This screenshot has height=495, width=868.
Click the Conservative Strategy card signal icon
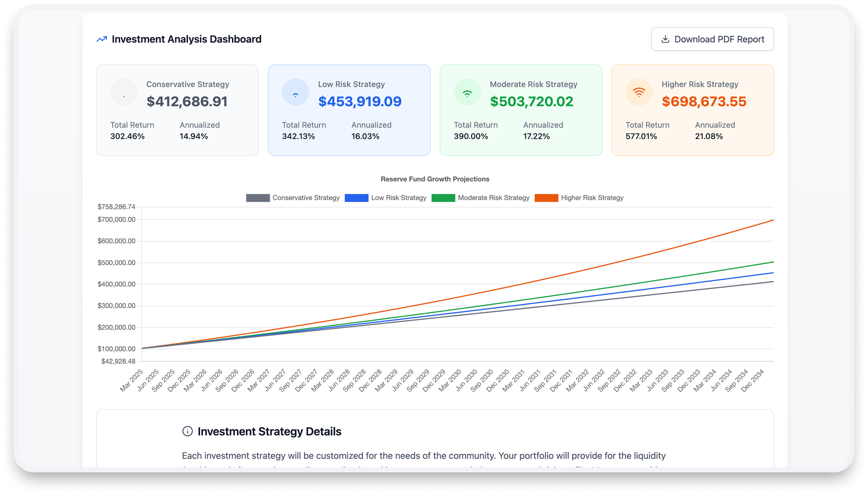coord(124,92)
